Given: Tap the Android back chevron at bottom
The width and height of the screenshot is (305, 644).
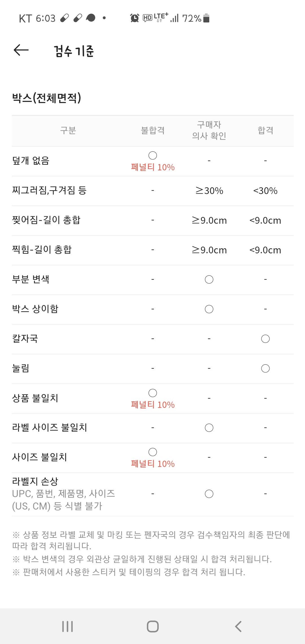Looking at the screenshot, I should pyautogui.click(x=238, y=626).
